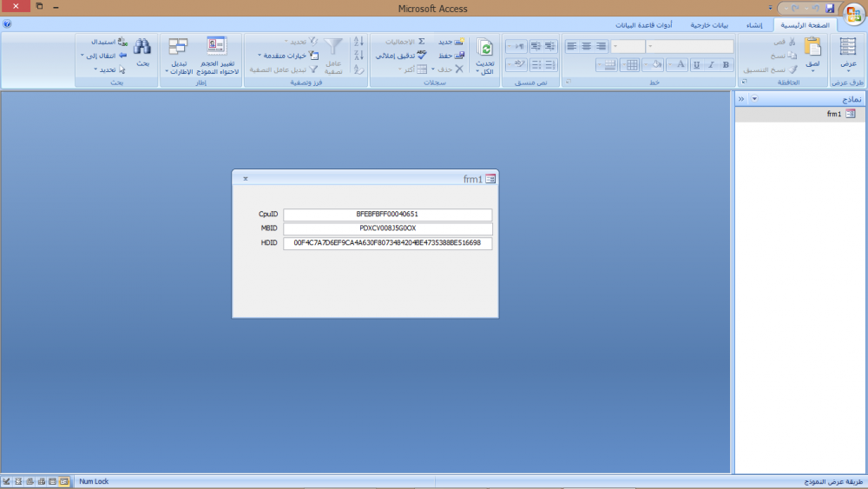
Task: Click the Sort Descending Z-A icon
Action: pyautogui.click(x=358, y=56)
